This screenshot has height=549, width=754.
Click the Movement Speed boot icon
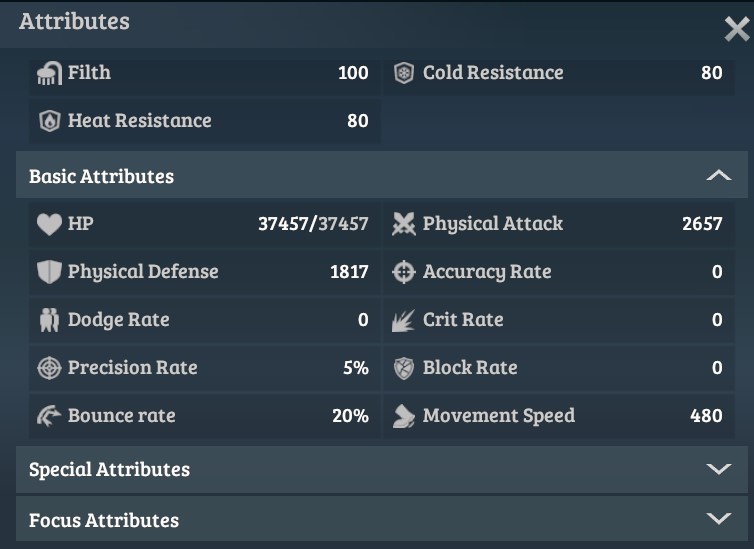(404, 416)
